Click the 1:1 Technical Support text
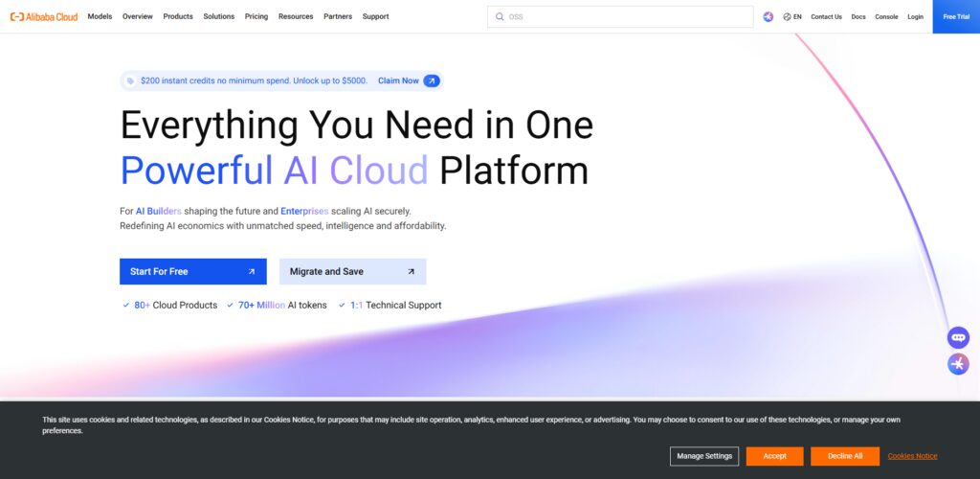 [395, 306]
